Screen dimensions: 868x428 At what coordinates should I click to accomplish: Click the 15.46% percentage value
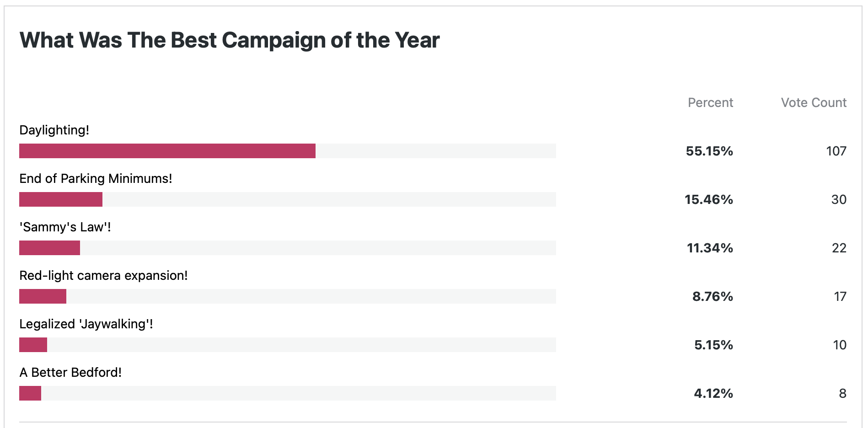point(709,199)
